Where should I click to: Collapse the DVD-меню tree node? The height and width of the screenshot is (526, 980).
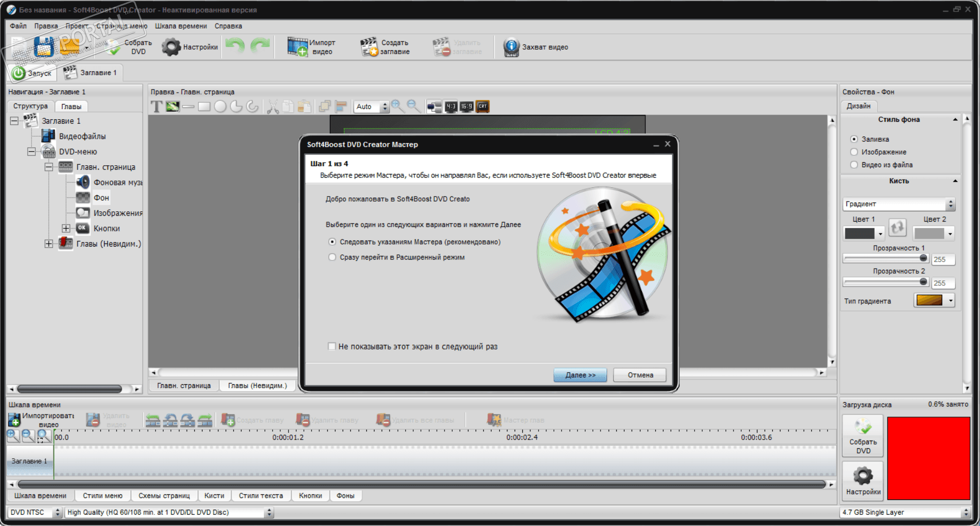pos(31,151)
